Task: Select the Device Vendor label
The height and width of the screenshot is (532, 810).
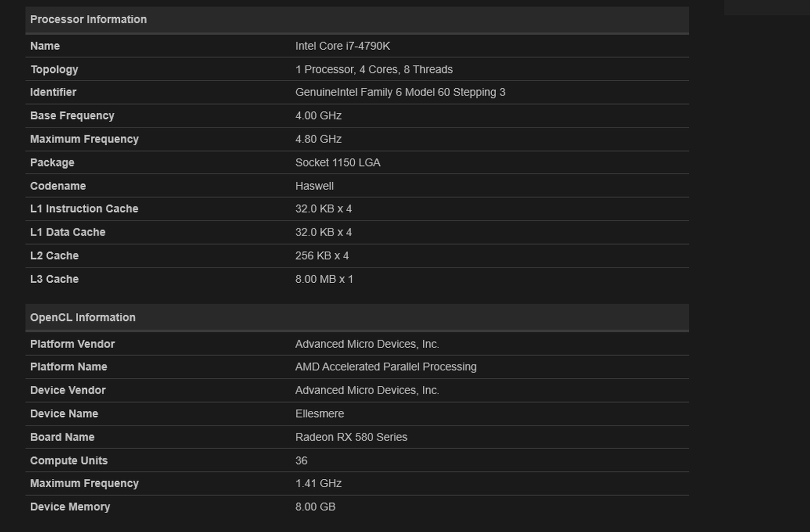Action: click(x=68, y=391)
